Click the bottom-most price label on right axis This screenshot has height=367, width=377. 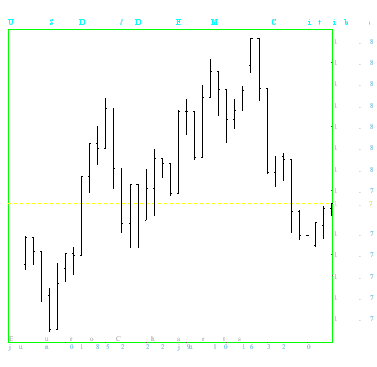pyautogui.click(x=354, y=319)
